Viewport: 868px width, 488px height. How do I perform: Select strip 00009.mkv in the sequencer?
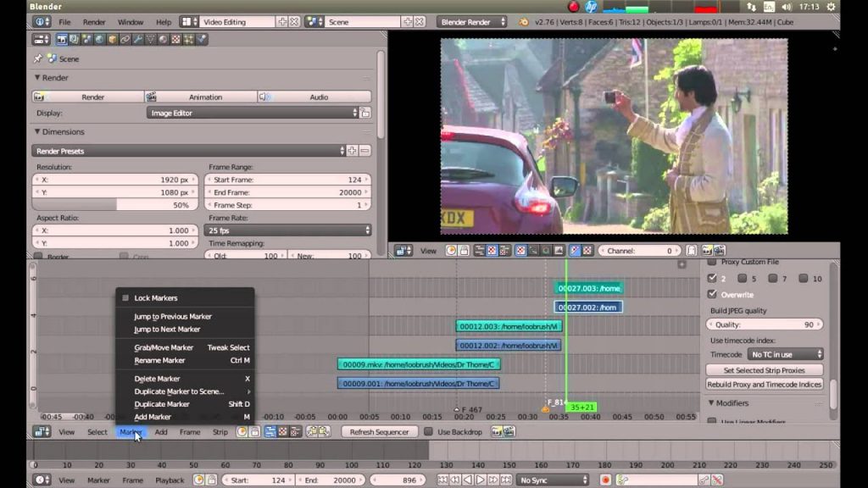(x=419, y=364)
